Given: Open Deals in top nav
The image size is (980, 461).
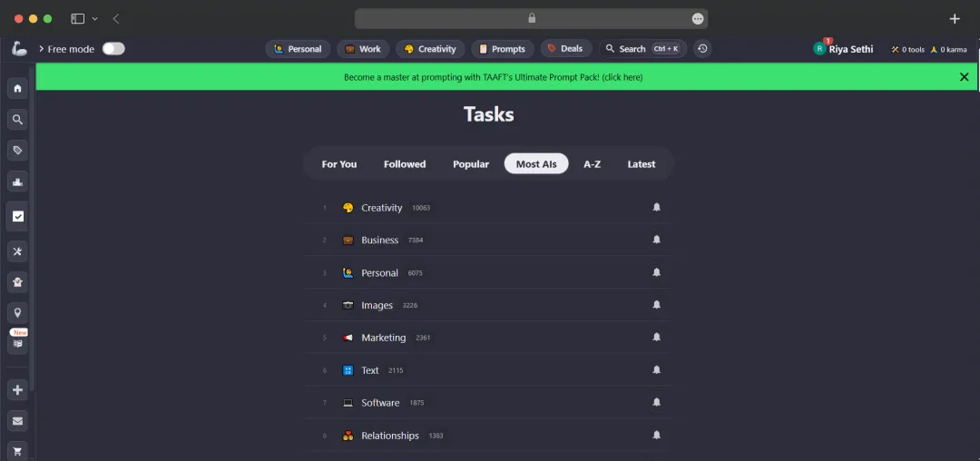Looking at the screenshot, I should [x=566, y=49].
